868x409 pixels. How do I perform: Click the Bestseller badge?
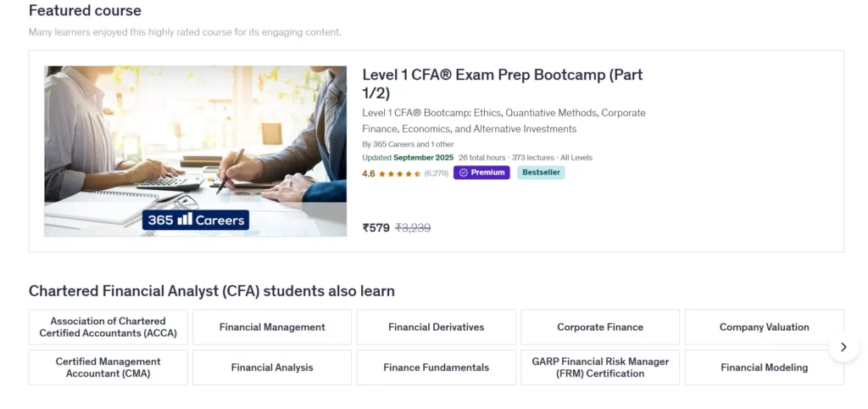(x=541, y=173)
